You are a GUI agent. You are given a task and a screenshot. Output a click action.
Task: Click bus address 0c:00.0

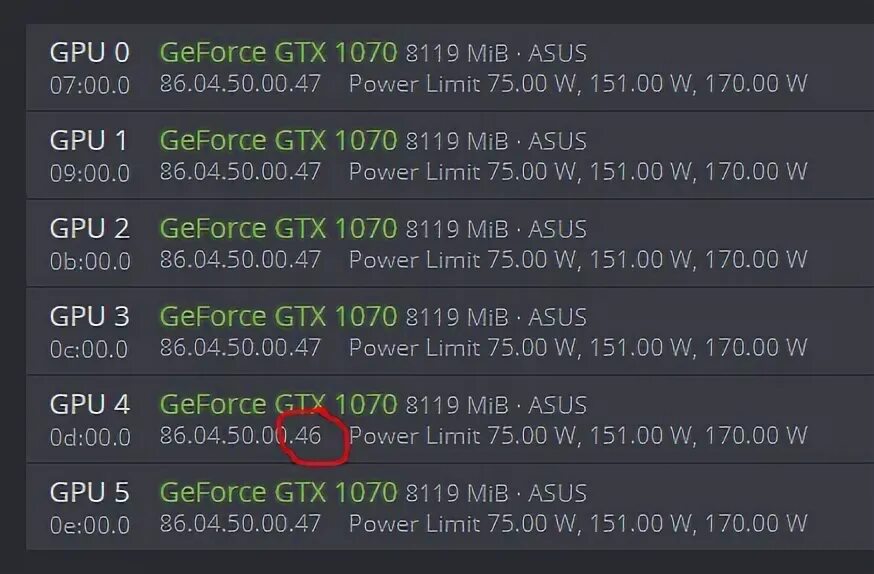click(89, 349)
